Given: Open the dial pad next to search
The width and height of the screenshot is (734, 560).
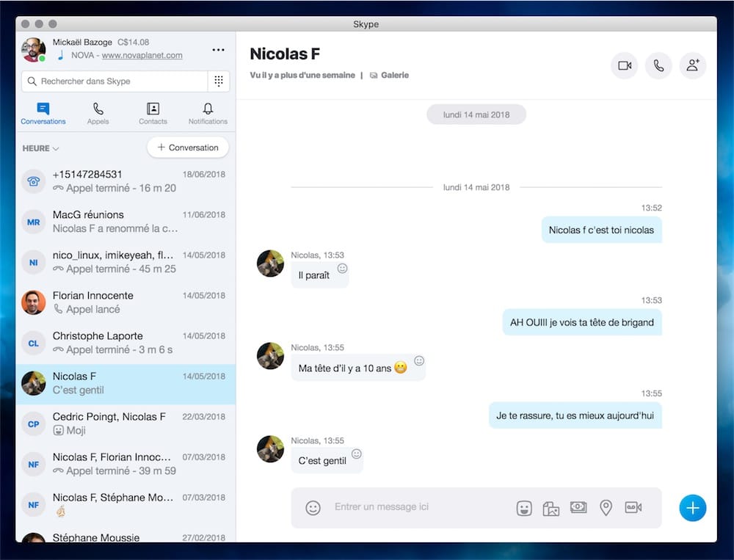Looking at the screenshot, I should coord(219,81).
